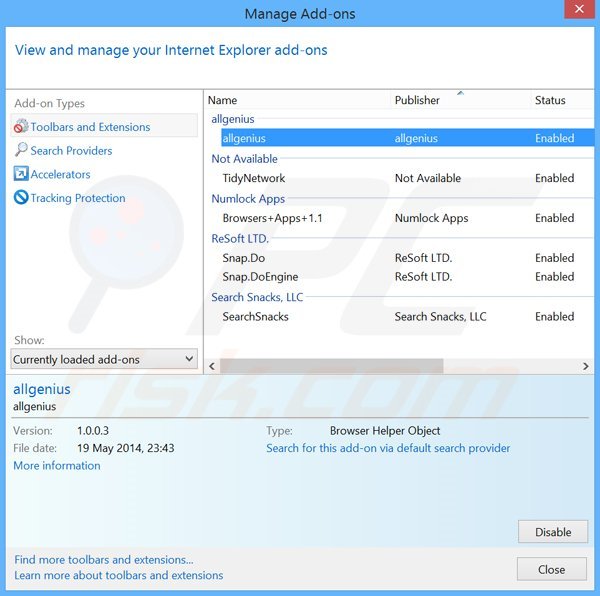
Task: Click the version value 1.0.0.3
Action: (93, 431)
